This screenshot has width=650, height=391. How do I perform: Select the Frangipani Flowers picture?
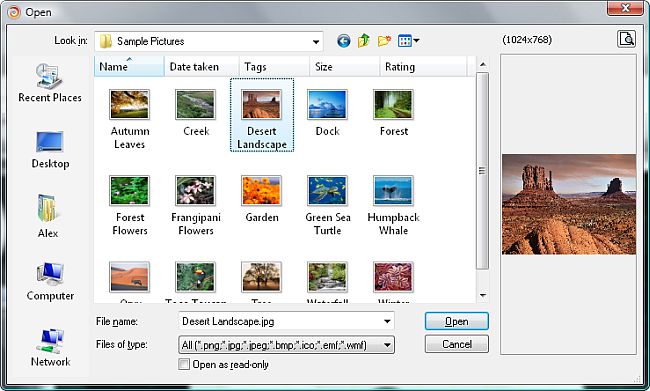196,206
